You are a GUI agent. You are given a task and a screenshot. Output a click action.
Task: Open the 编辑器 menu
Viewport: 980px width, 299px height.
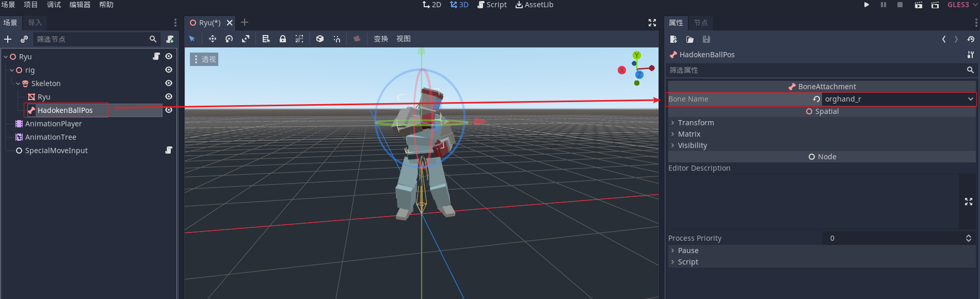click(x=80, y=5)
